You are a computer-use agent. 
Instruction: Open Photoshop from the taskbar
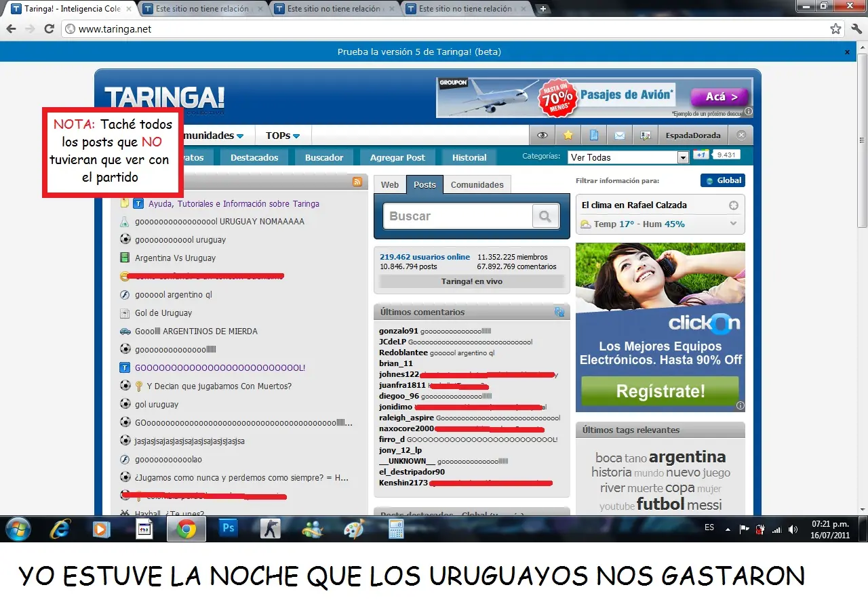228,528
